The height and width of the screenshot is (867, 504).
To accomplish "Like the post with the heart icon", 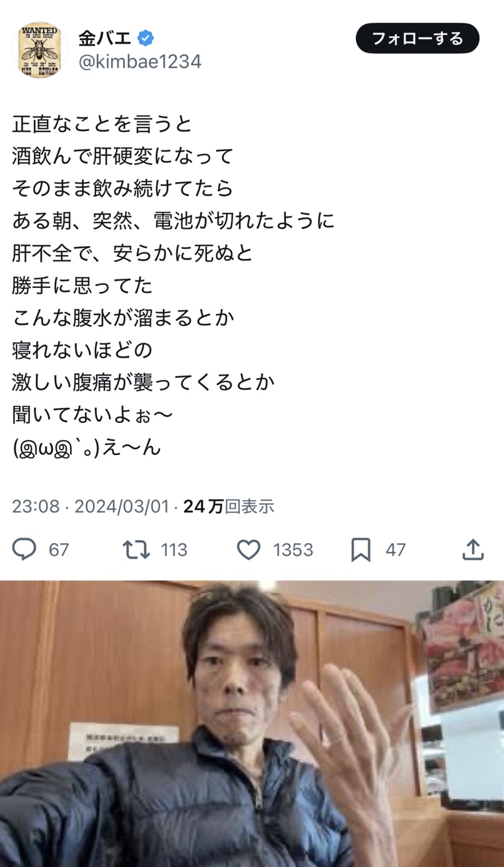I will 249,549.
